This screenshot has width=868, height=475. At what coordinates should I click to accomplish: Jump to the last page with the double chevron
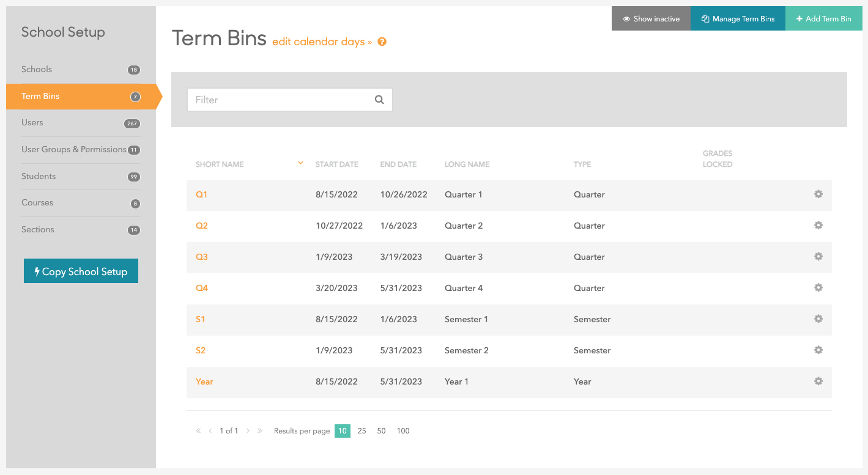pyautogui.click(x=259, y=430)
